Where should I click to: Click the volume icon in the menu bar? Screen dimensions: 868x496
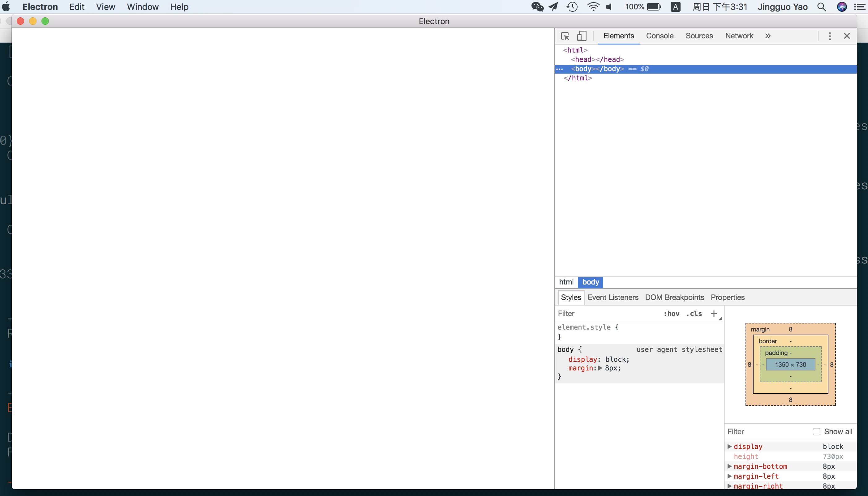point(609,6)
